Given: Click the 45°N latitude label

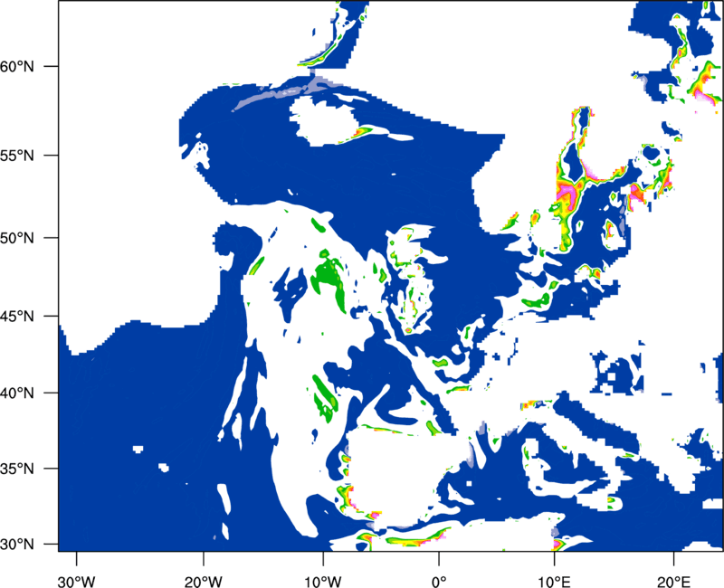Looking at the screenshot, I should [17, 316].
